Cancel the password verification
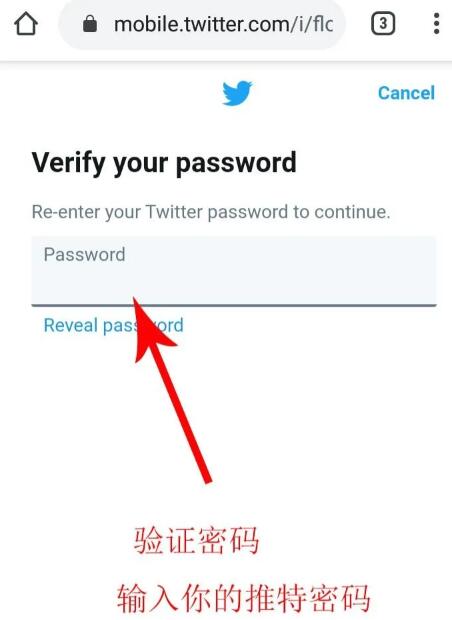The width and height of the screenshot is (452, 620). click(406, 93)
